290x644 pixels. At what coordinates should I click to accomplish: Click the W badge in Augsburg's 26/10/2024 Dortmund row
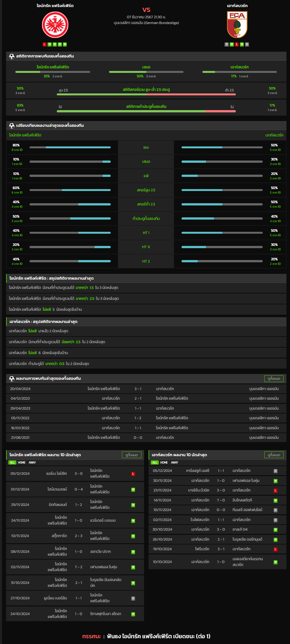coord(276,540)
